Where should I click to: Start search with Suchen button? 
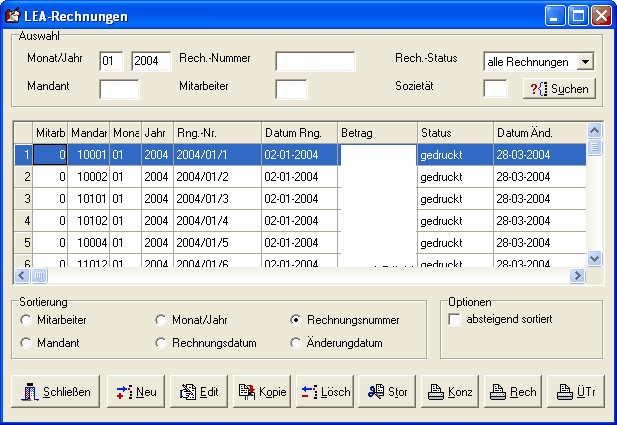[x=559, y=89]
